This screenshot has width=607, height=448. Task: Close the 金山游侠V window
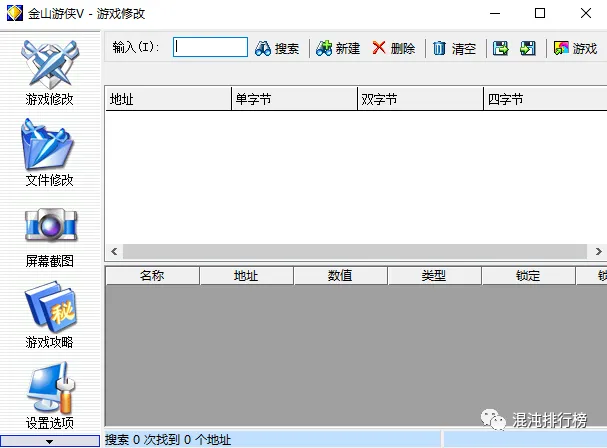click(586, 14)
